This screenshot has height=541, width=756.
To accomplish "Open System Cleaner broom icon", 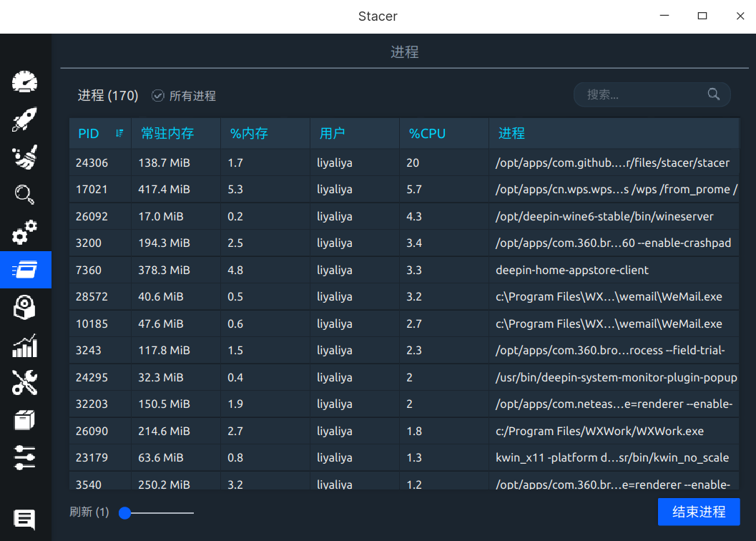I will click(25, 157).
